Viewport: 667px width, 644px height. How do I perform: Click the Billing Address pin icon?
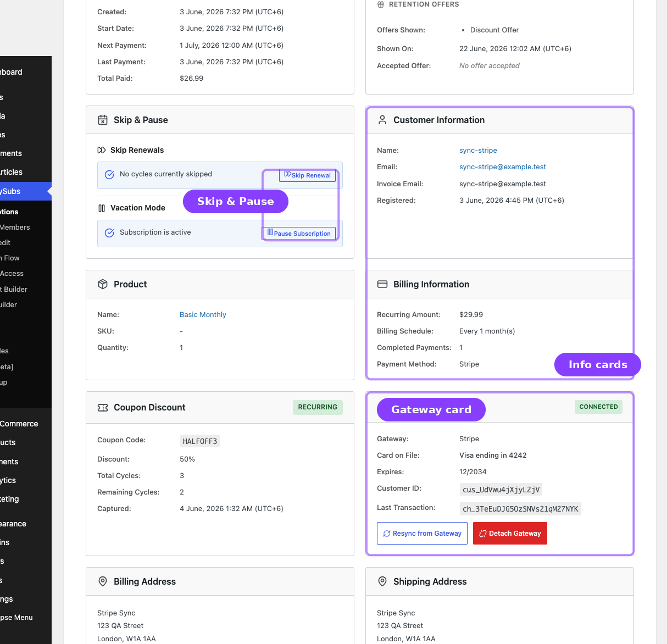tap(103, 581)
